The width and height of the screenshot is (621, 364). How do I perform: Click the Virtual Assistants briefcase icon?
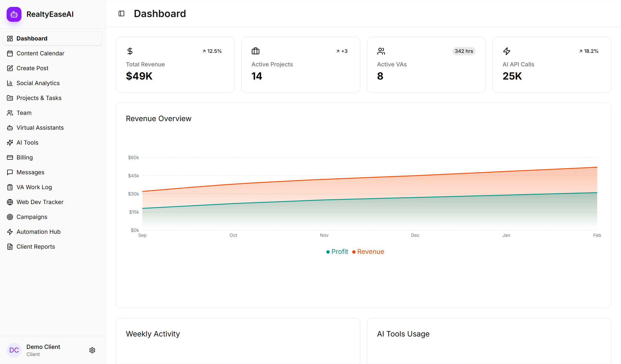[x=10, y=127]
